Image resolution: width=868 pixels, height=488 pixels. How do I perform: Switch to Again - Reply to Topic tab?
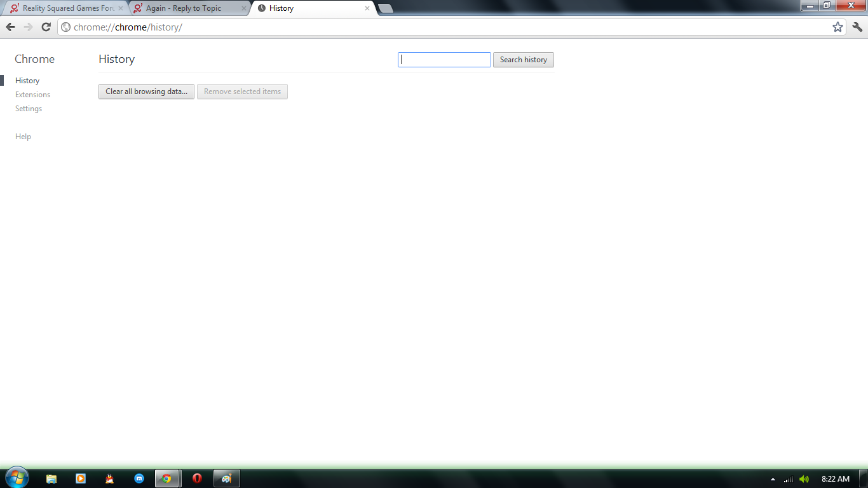pyautogui.click(x=189, y=8)
